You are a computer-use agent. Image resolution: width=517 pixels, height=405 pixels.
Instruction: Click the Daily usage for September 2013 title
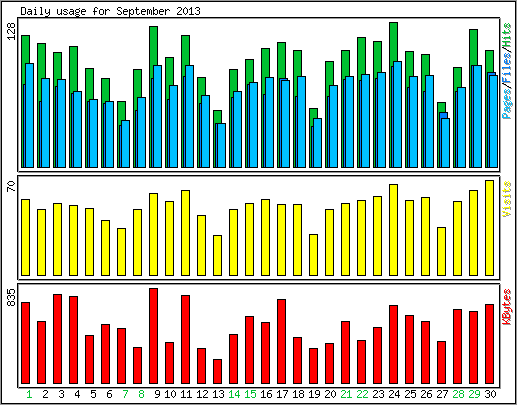click(x=111, y=11)
